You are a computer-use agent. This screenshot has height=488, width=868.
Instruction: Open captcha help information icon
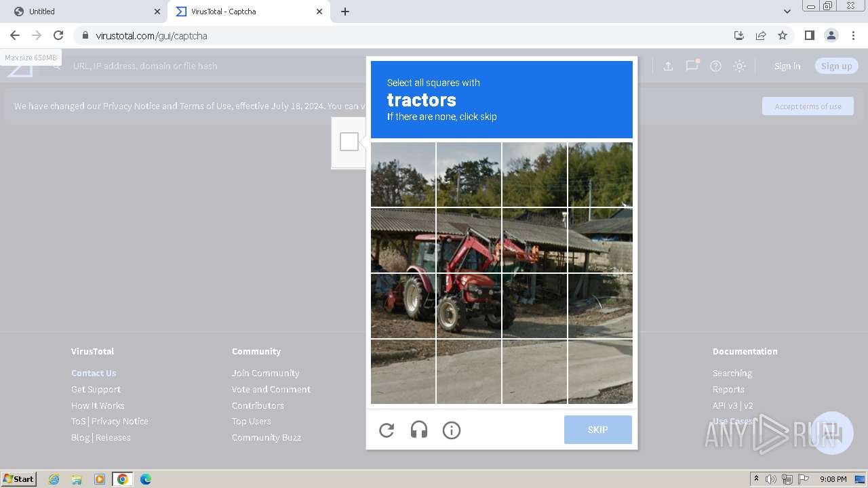[x=452, y=430]
